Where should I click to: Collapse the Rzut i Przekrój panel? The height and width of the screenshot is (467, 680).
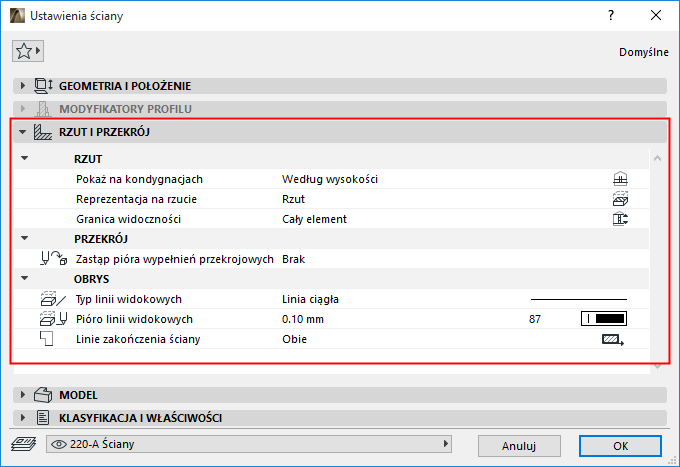coord(23,132)
